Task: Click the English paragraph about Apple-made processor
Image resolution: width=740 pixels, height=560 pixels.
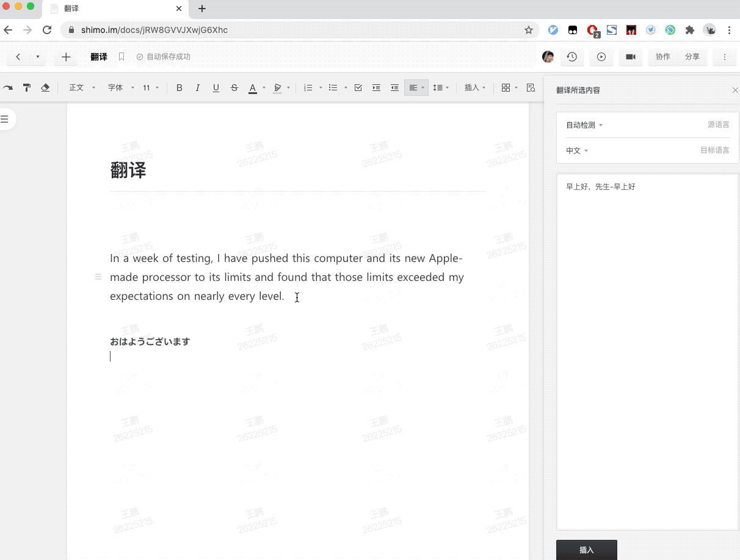Action: pos(287,277)
